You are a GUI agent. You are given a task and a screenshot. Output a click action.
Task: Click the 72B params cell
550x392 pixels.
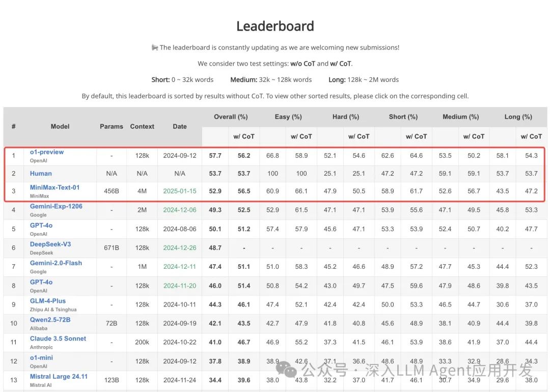click(x=112, y=323)
